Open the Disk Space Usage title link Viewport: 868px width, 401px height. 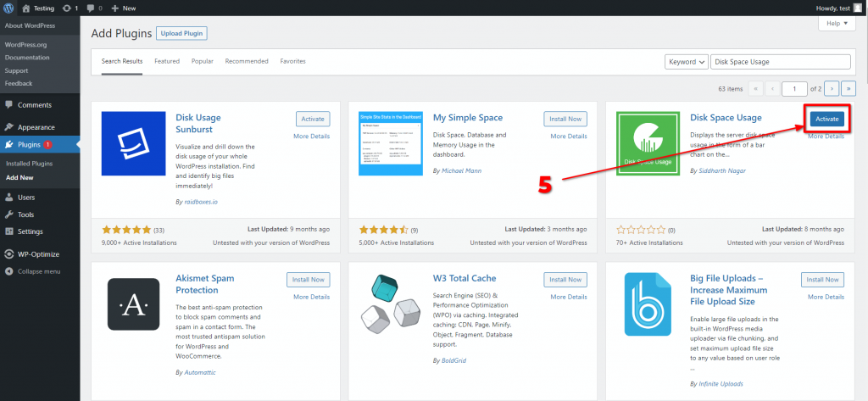[726, 118]
